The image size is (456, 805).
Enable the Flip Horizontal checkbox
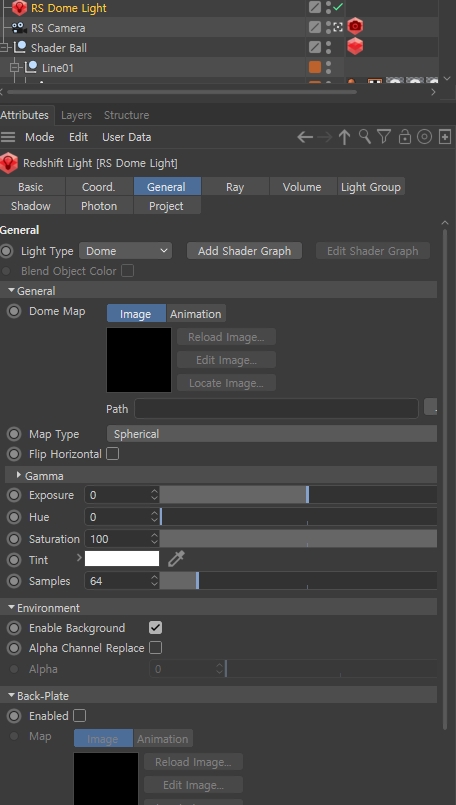click(x=112, y=454)
